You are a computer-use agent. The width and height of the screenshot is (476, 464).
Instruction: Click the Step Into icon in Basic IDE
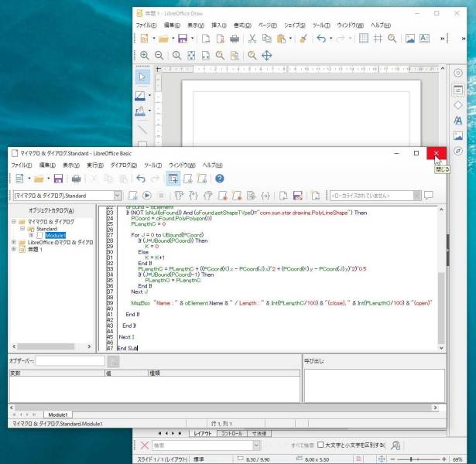click(193, 196)
